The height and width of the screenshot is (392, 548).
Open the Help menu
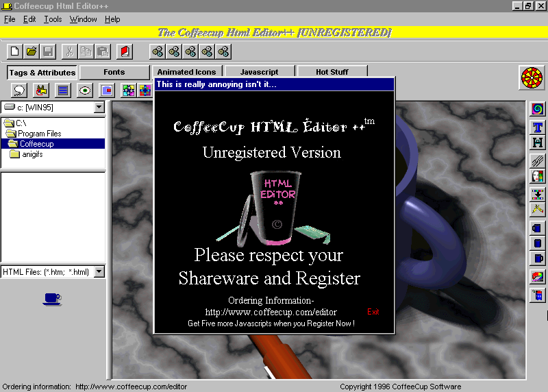pos(112,19)
